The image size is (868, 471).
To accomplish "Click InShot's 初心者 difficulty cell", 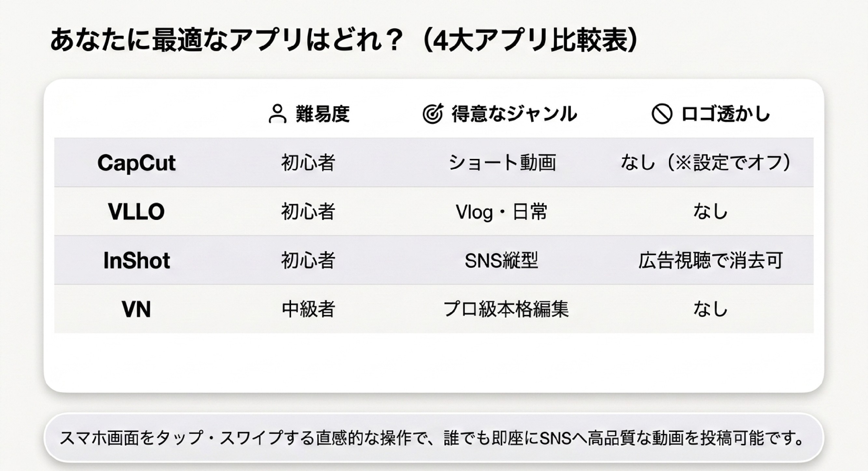I will coord(308,261).
